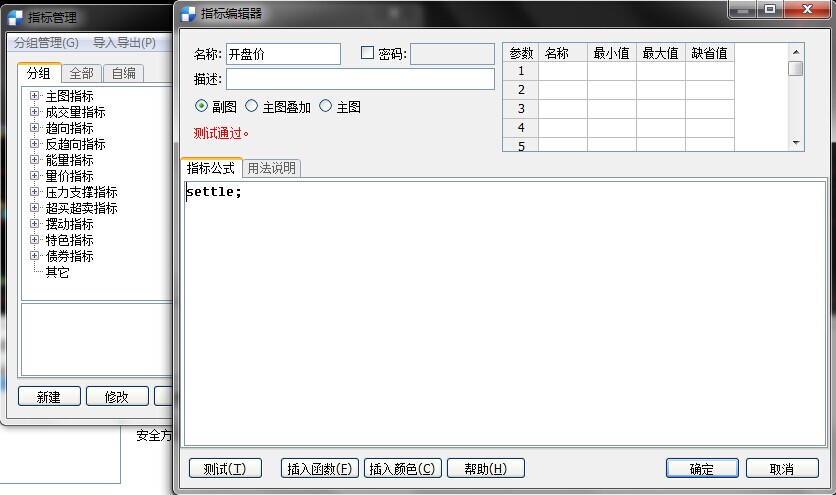
Task: Expand the 主图指标 tree node
Action: (x=35, y=96)
